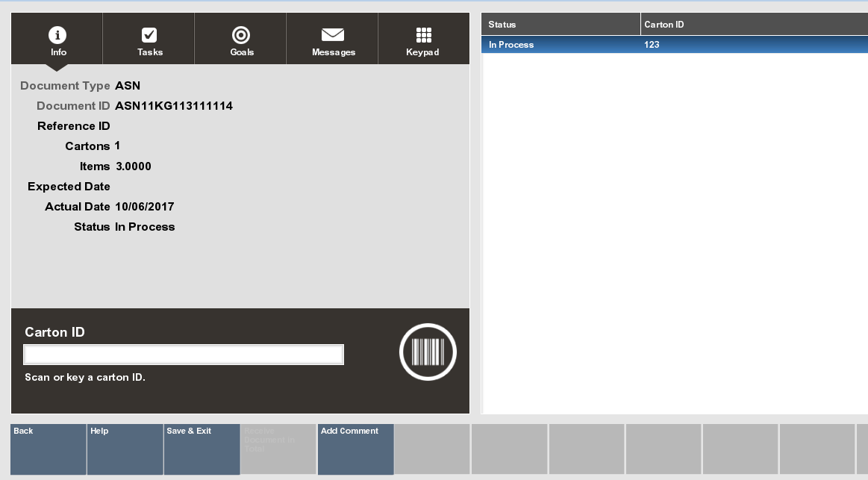868x480 pixels.
Task: Click the Document Type value ASN
Action: point(128,86)
